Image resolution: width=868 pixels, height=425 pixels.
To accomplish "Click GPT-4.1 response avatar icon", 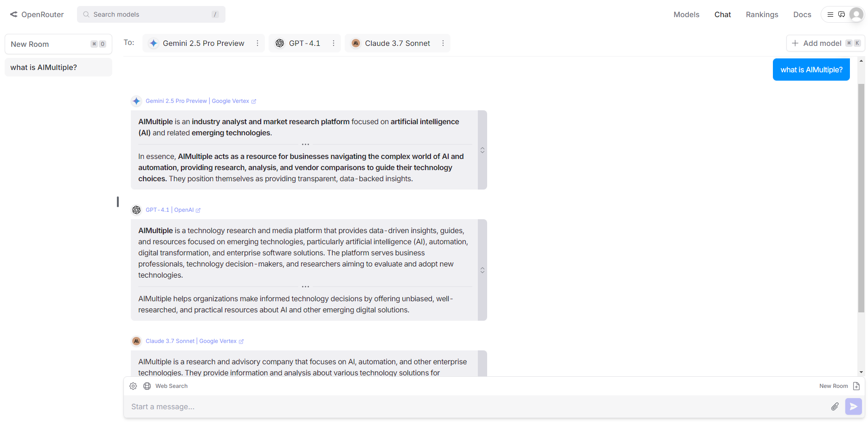I will coord(136,210).
